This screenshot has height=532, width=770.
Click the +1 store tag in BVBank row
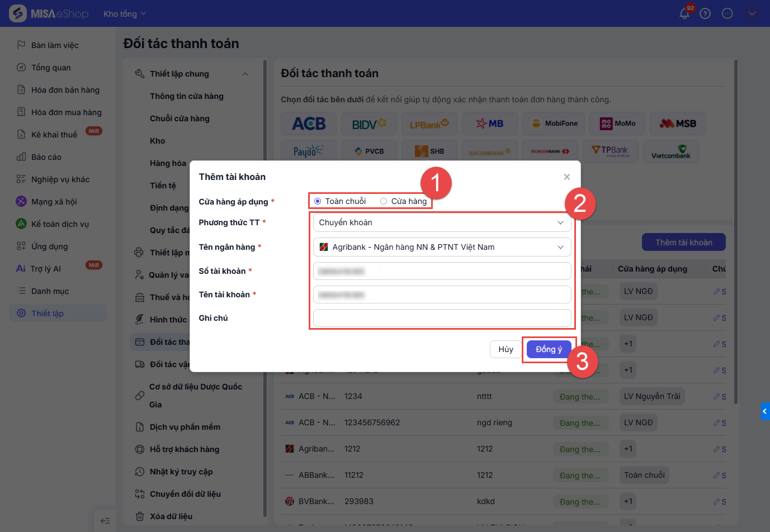628,501
